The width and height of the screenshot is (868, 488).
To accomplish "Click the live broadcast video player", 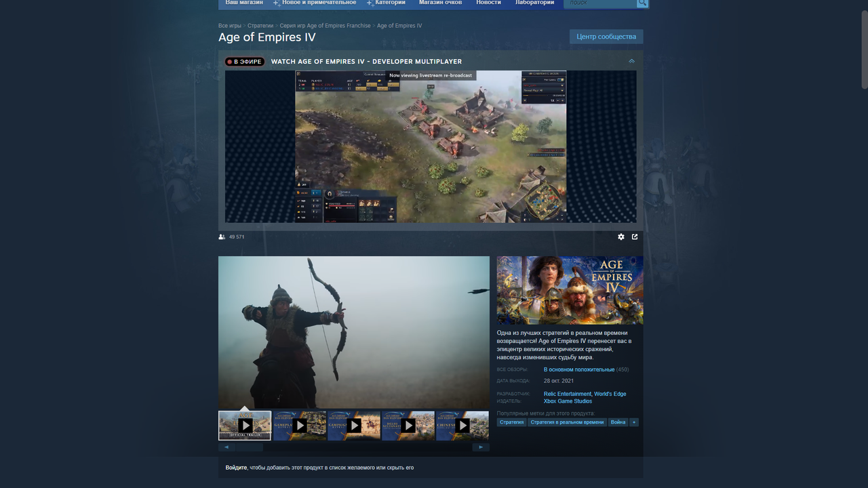I will pyautogui.click(x=431, y=146).
